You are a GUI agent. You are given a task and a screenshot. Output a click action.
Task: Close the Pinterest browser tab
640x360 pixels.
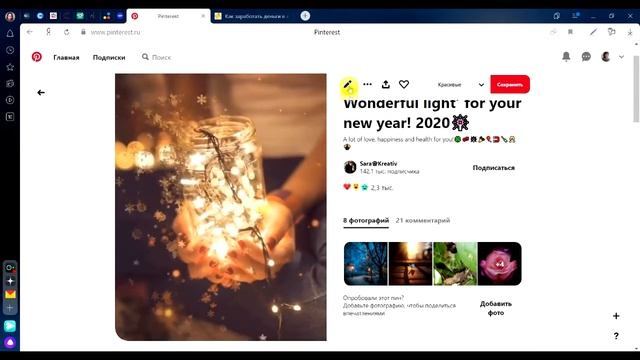[203, 16]
